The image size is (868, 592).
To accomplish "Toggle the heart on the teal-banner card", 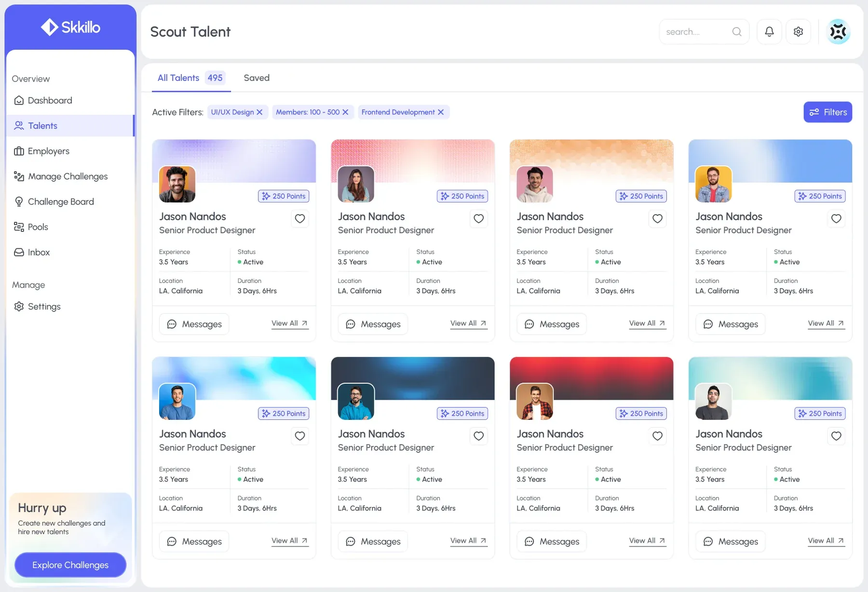I will (x=837, y=436).
